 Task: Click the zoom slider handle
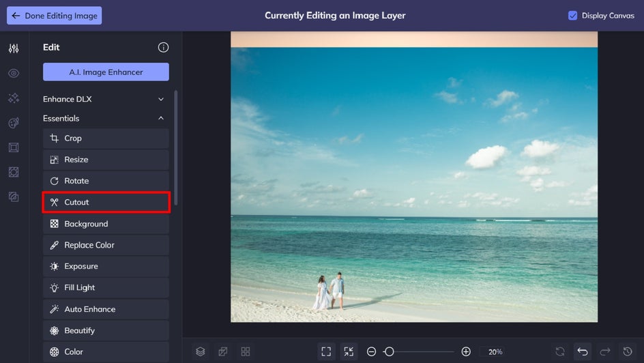(x=390, y=351)
